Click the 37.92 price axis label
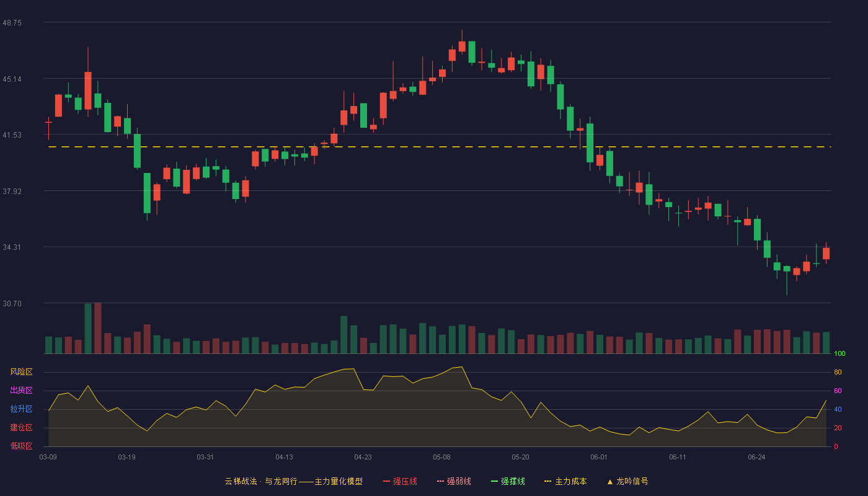868x496 pixels. [x=12, y=191]
